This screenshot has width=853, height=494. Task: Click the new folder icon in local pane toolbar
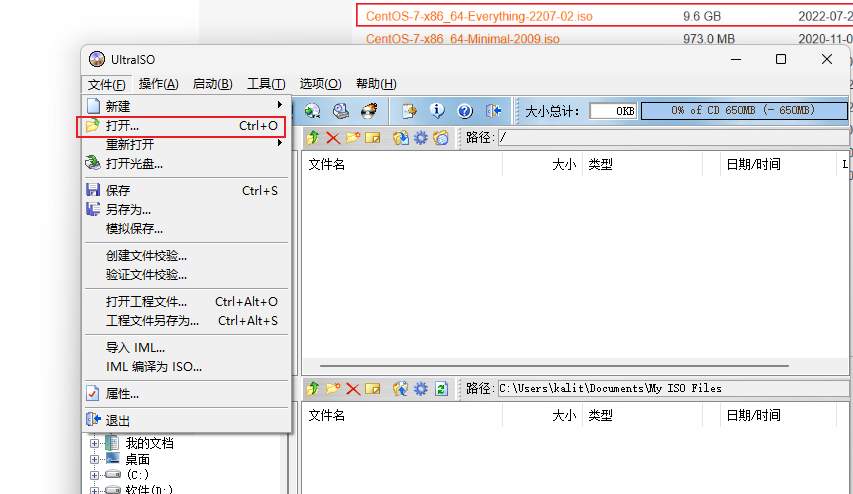[x=333, y=388]
